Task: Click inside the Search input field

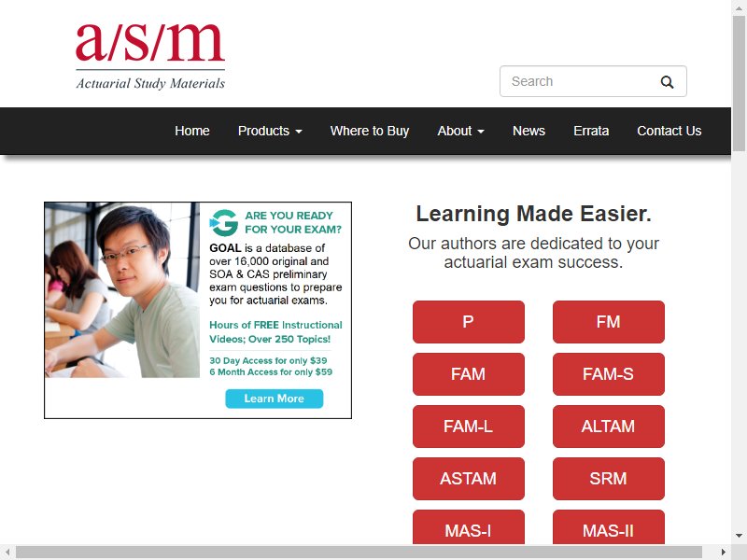Action: [x=579, y=81]
